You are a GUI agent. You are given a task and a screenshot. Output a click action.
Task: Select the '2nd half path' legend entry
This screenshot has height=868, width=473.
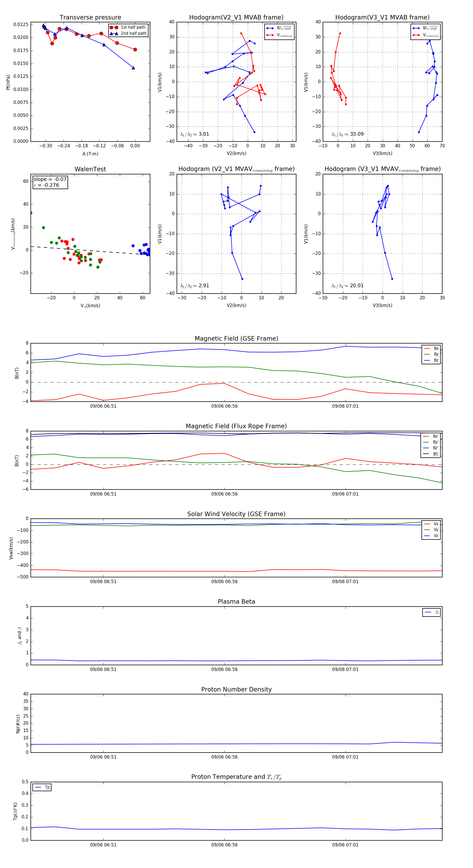(x=128, y=33)
